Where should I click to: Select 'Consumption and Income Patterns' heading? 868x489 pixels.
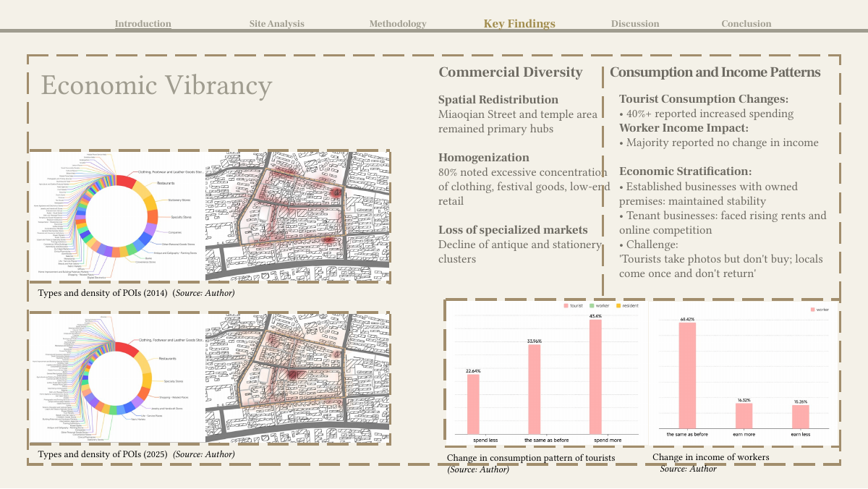715,72
